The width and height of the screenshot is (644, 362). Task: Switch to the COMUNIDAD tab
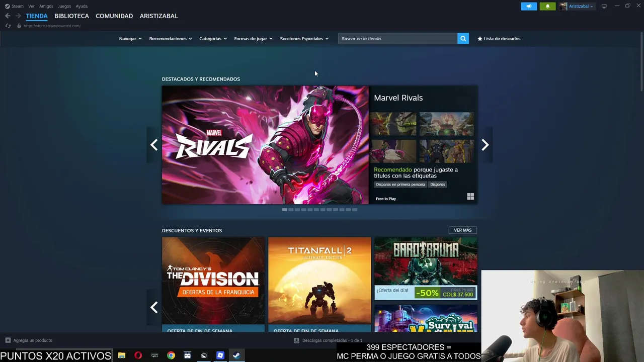(114, 16)
